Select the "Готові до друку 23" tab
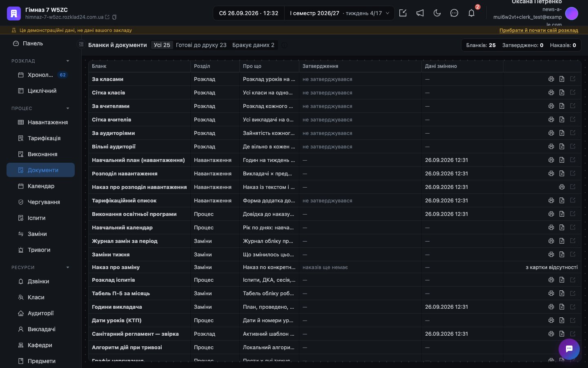 click(x=201, y=45)
